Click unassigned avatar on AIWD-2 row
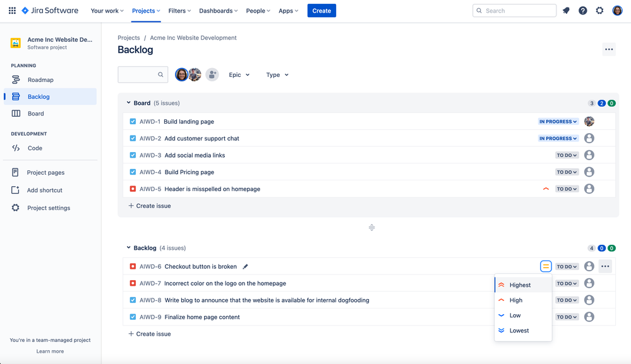This screenshot has height=364, width=631. [589, 138]
